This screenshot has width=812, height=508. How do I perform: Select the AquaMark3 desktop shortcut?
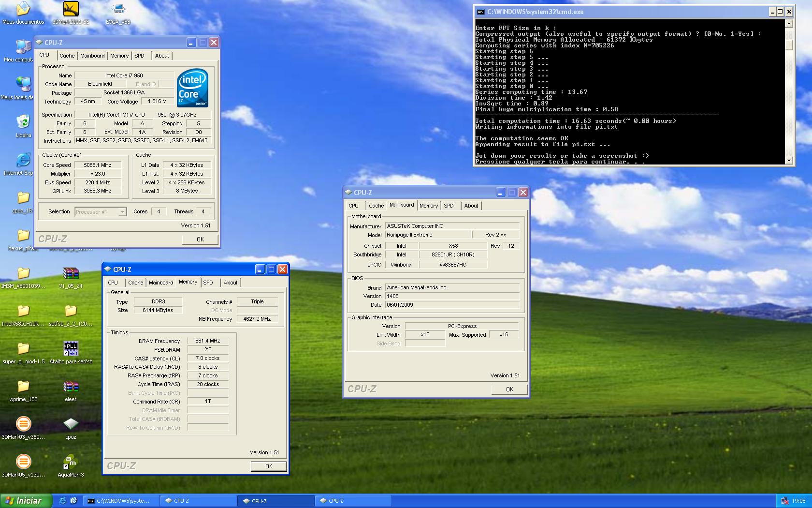(71, 466)
